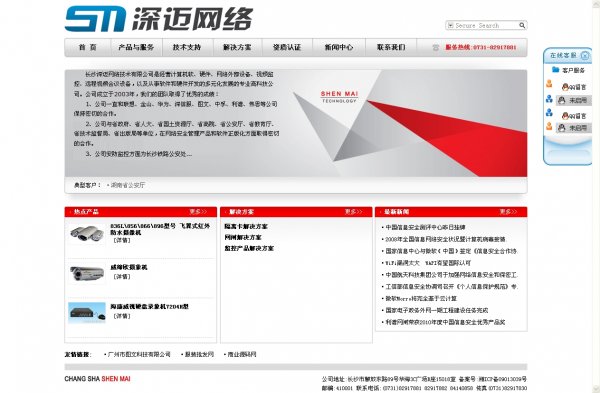Open the 广州市图文科技有限公司 friendly link
The height and width of the screenshot is (393, 600).
(x=139, y=354)
